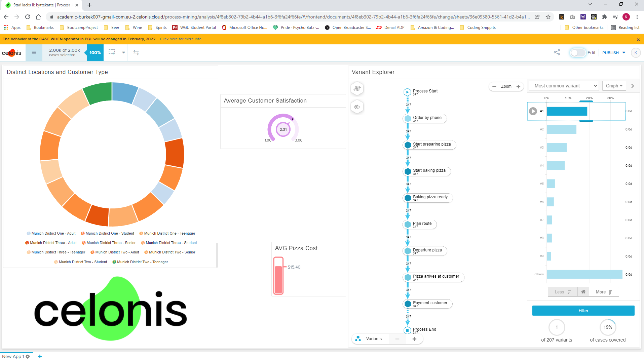Open the Most common variant dropdown
The height and width of the screenshot is (361, 644).
[564, 86]
